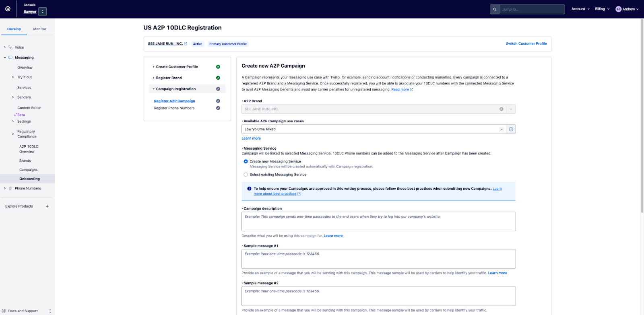Image resolution: width=644 pixels, height=315 pixels.
Task: Open the Register A2P Campaign link
Action: (174, 101)
